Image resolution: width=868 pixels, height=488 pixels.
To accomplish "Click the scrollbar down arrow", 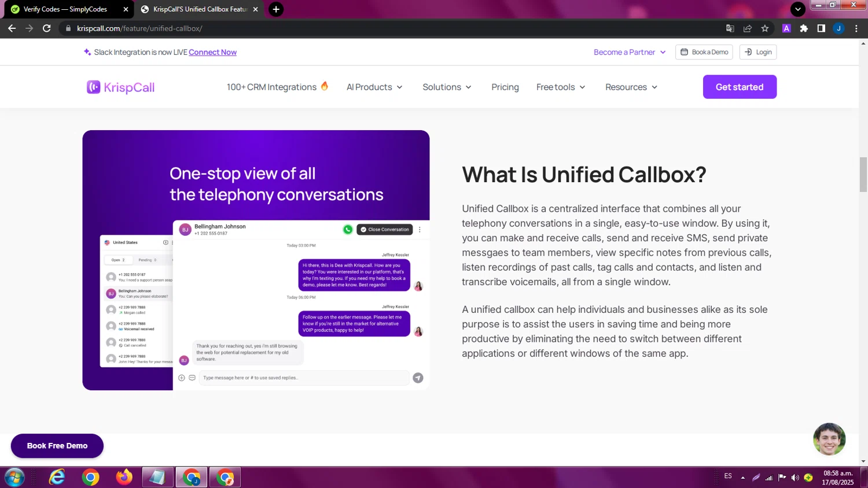I will coord(863,461).
